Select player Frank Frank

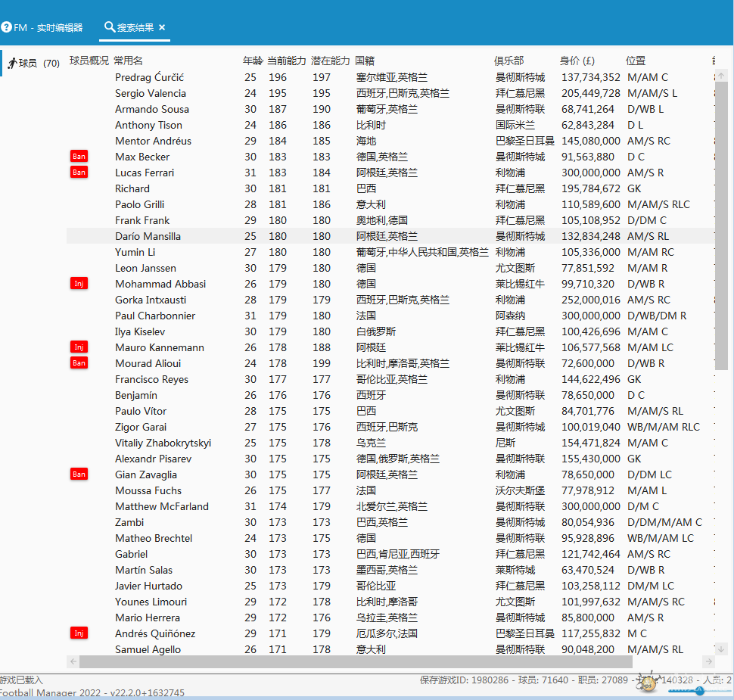click(x=142, y=220)
